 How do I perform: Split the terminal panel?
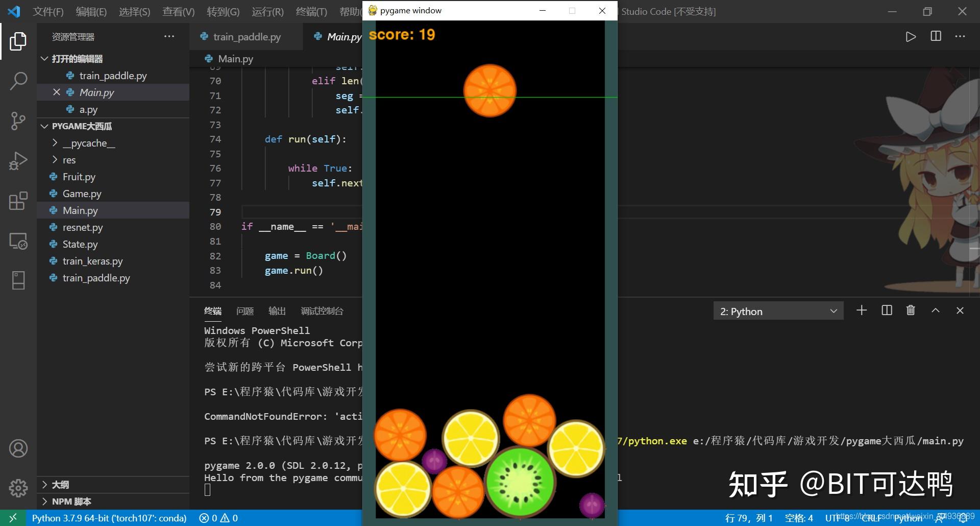[887, 310]
